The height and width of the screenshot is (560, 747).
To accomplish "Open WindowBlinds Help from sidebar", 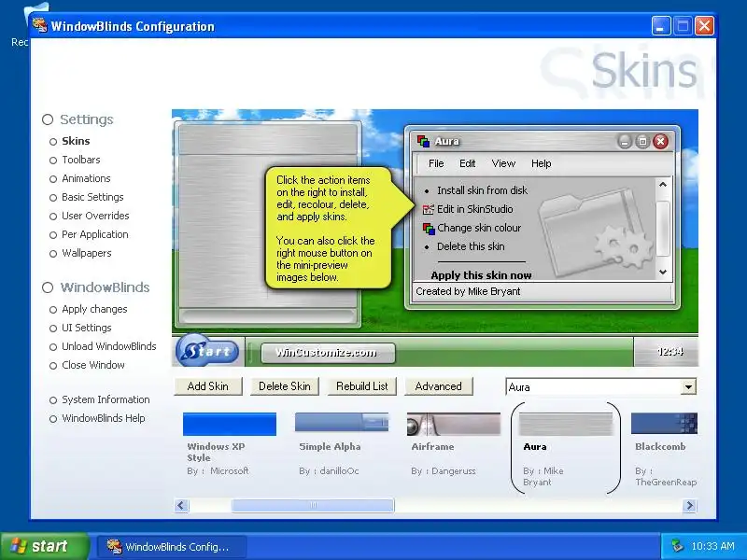I will tap(97, 418).
